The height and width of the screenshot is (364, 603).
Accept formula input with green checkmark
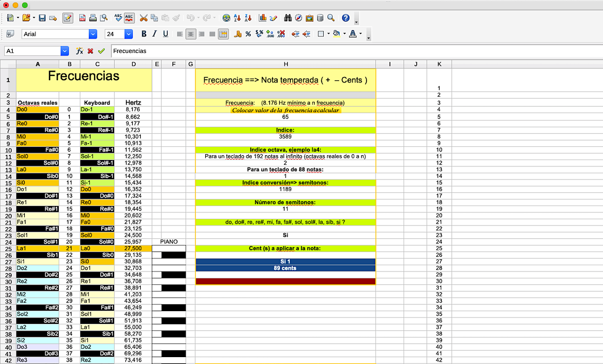click(102, 51)
